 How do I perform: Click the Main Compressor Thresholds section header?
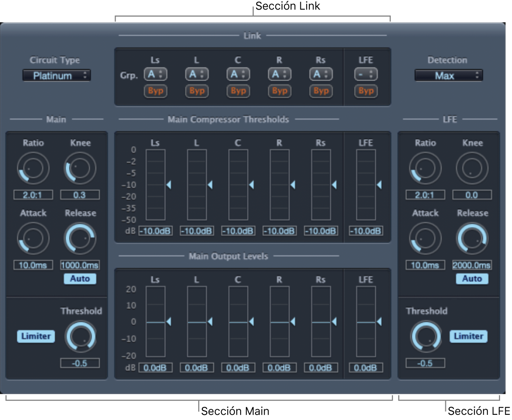[228, 119]
